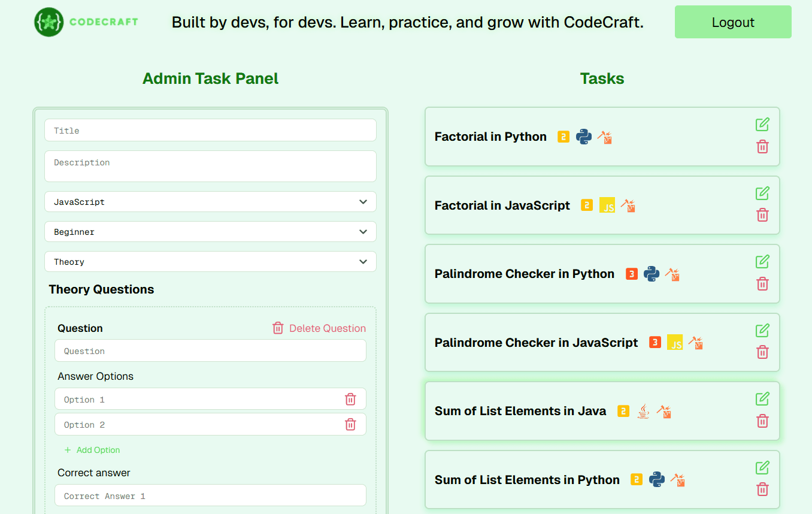Focus the Title input field
This screenshot has height=514, width=812.
pos(210,131)
